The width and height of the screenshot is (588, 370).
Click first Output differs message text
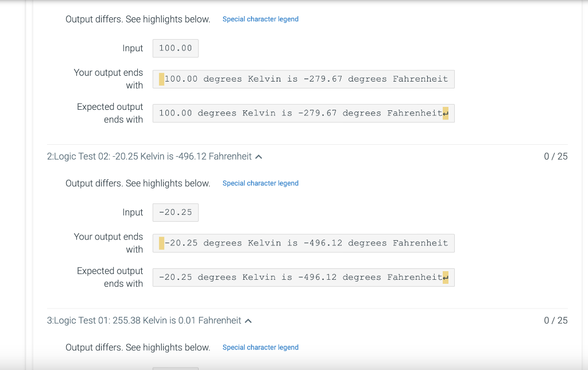click(138, 19)
